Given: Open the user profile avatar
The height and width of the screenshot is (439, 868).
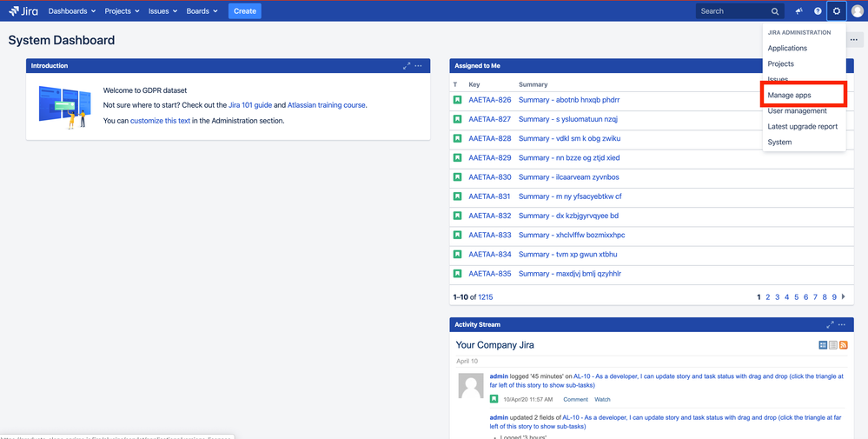Looking at the screenshot, I should 857,11.
